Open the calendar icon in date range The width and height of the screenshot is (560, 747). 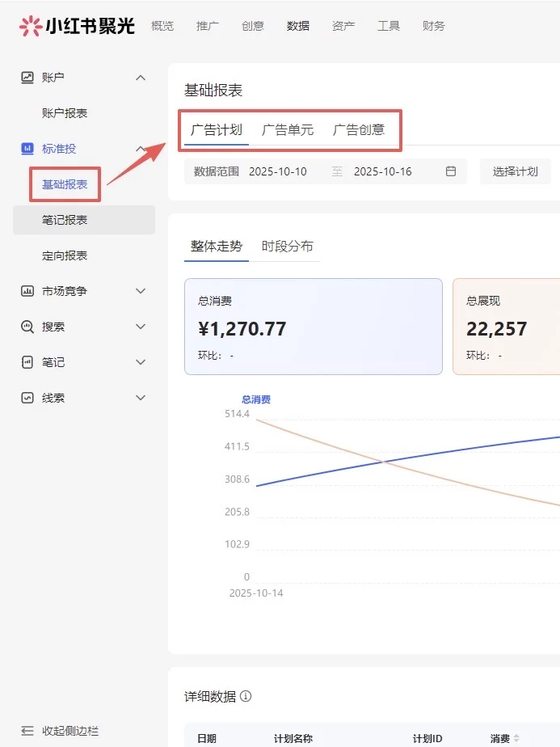[x=450, y=171]
